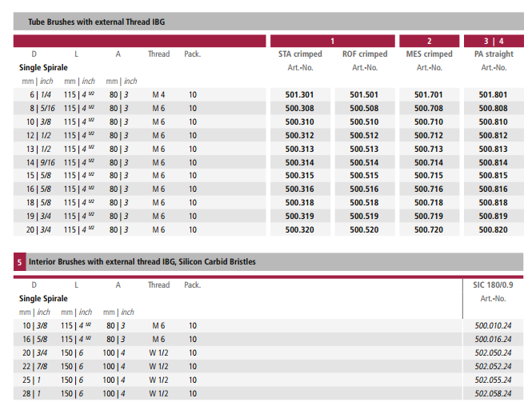Click the red "5" badge beside Interior Brushes
532x406 pixels.
(20, 261)
